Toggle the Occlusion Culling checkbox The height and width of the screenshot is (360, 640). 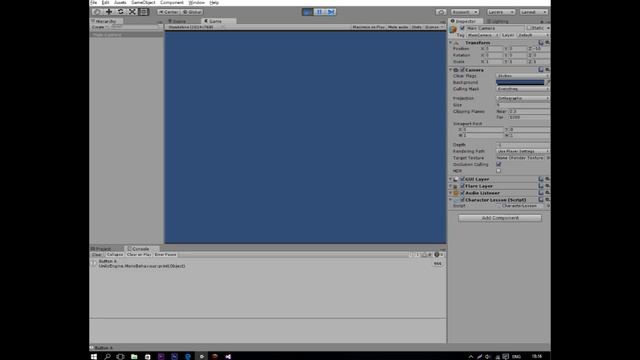pos(498,164)
